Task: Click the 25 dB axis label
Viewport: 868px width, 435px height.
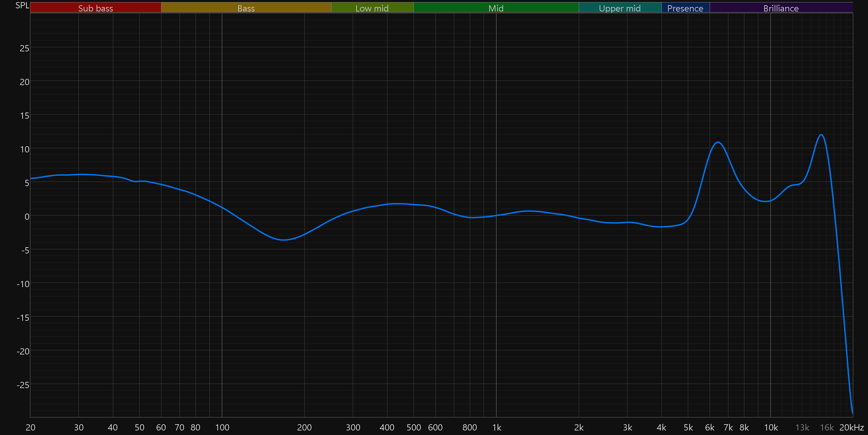Action: coord(24,48)
